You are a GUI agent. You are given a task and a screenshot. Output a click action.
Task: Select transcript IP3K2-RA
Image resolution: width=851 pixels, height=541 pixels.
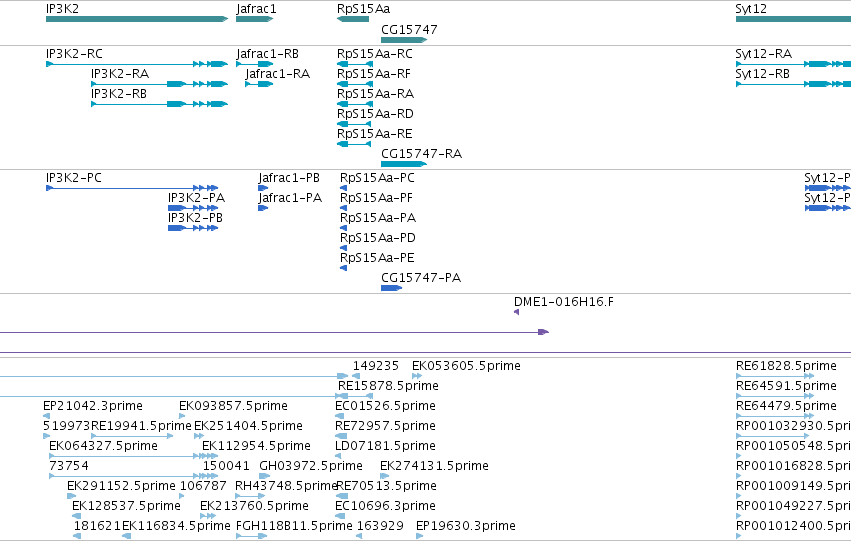point(160,84)
